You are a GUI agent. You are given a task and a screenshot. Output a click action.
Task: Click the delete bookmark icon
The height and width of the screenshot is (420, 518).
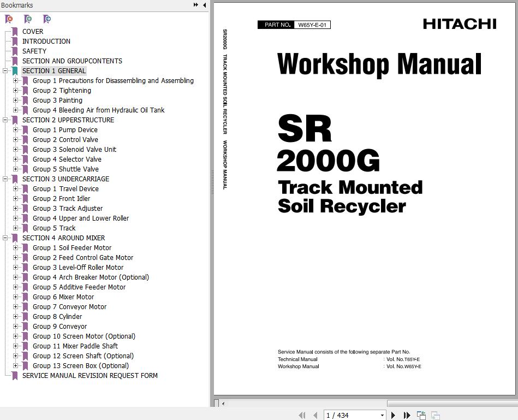(9, 19)
